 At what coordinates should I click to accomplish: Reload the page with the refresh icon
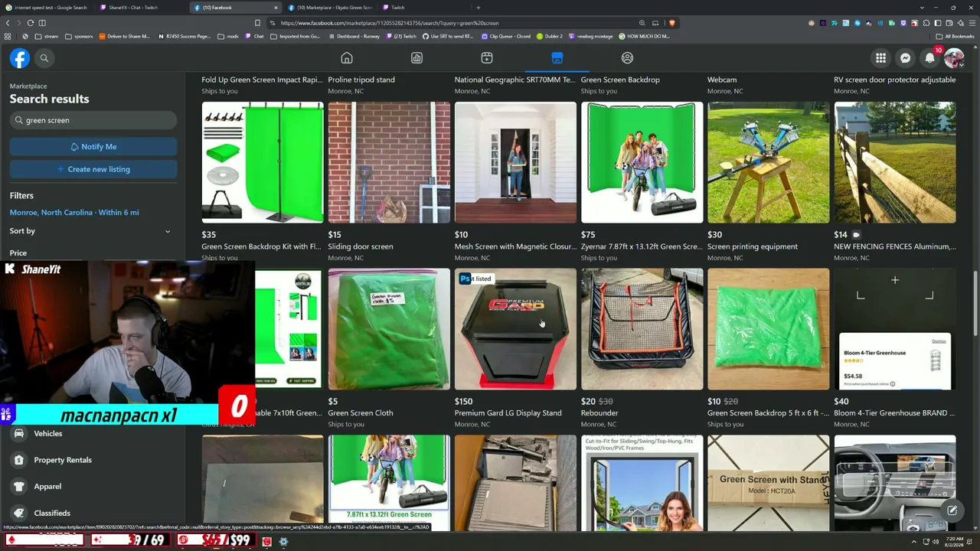30,23
